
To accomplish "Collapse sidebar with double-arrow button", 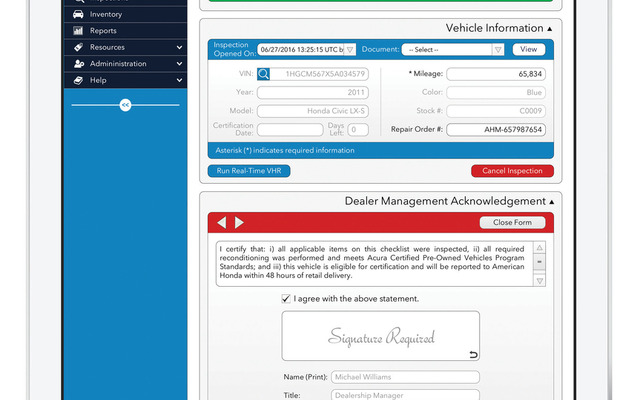I will (x=125, y=105).
